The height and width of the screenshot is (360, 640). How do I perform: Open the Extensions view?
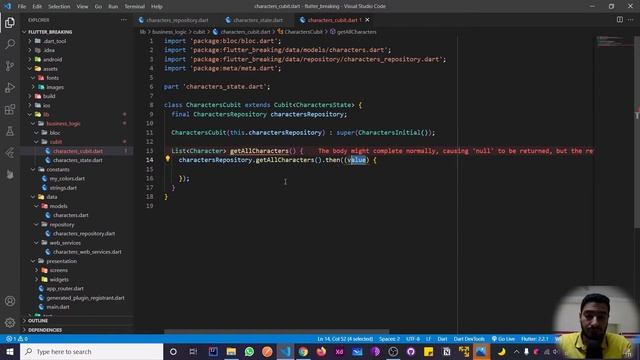tap(10, 109)
